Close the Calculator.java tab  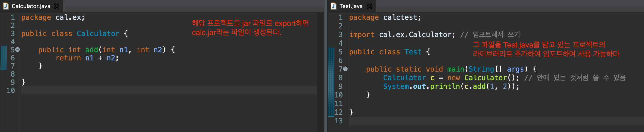57,6
